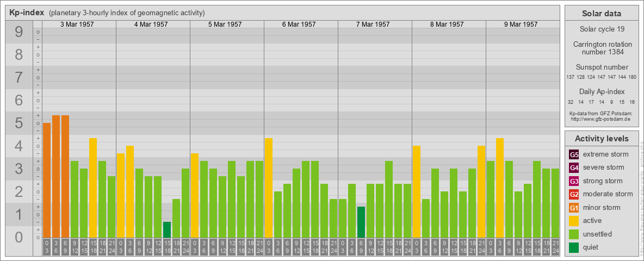The width and height of the screenshot is (644, 261).
Task: Click the 6-9 time slot under 7 Mar 1957
Action: tap(361, 247)
